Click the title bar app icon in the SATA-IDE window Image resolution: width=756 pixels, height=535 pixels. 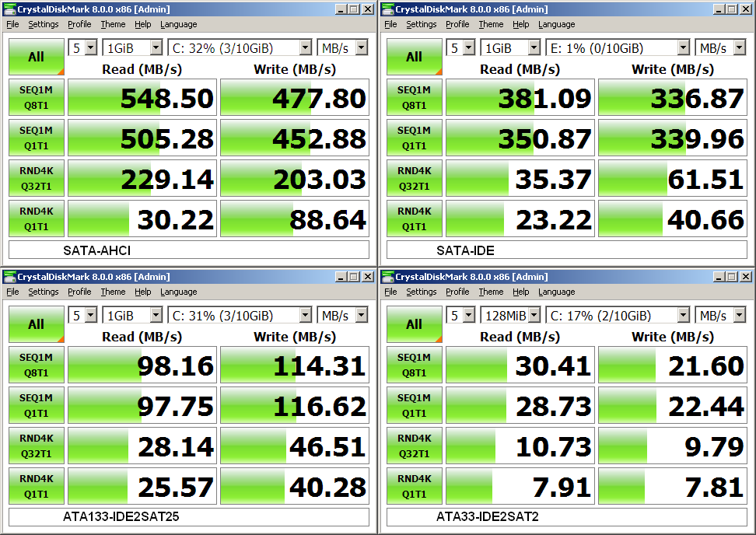click(387, 9)
